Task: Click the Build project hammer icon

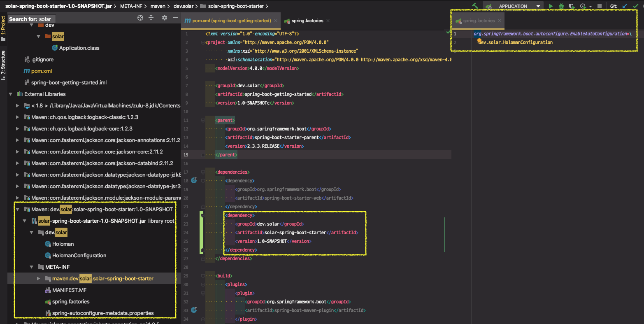Action: click(475, 6)
